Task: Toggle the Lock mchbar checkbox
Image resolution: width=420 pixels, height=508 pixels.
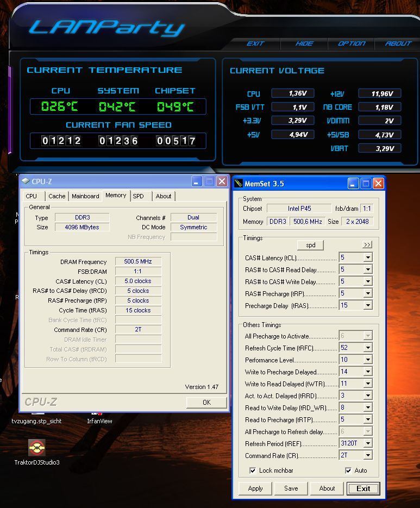Action: coord(253,471)
